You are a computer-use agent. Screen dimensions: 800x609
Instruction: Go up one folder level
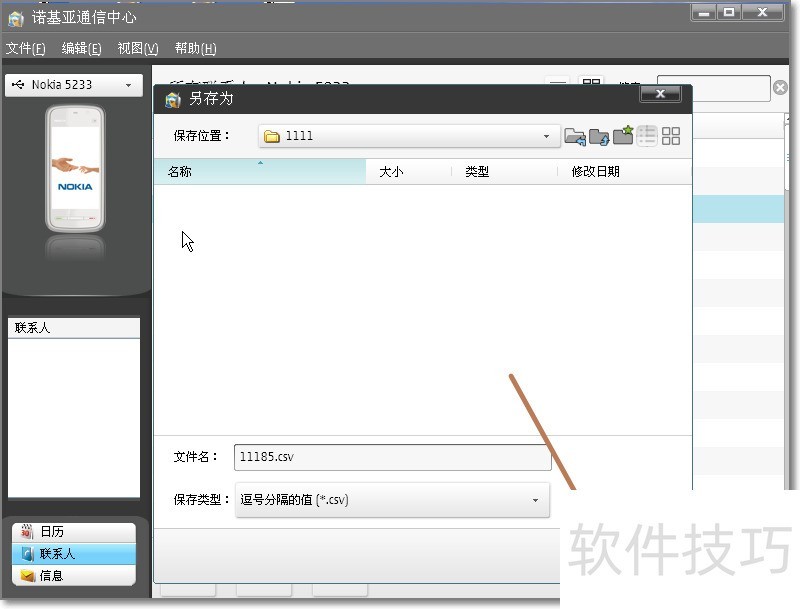(x=599, y=136)
